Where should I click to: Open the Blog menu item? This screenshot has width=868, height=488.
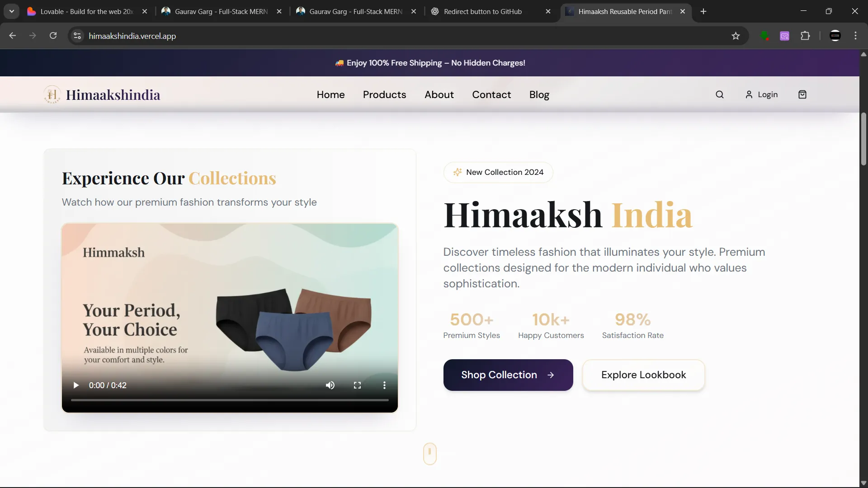(x=539, y=95)
